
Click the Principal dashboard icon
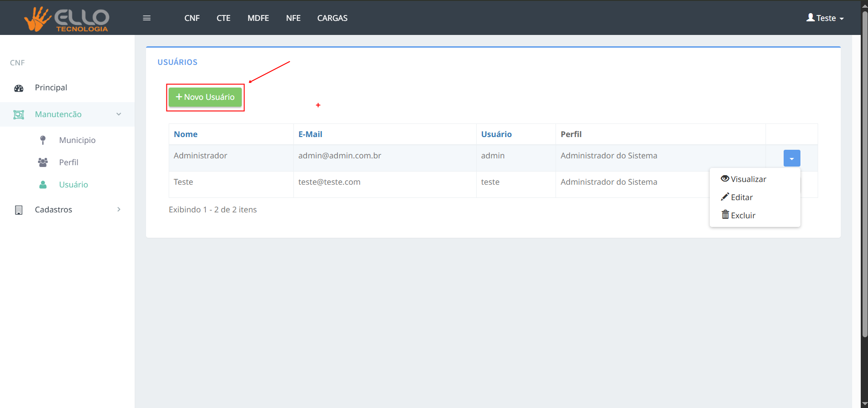tap(19, 88)
